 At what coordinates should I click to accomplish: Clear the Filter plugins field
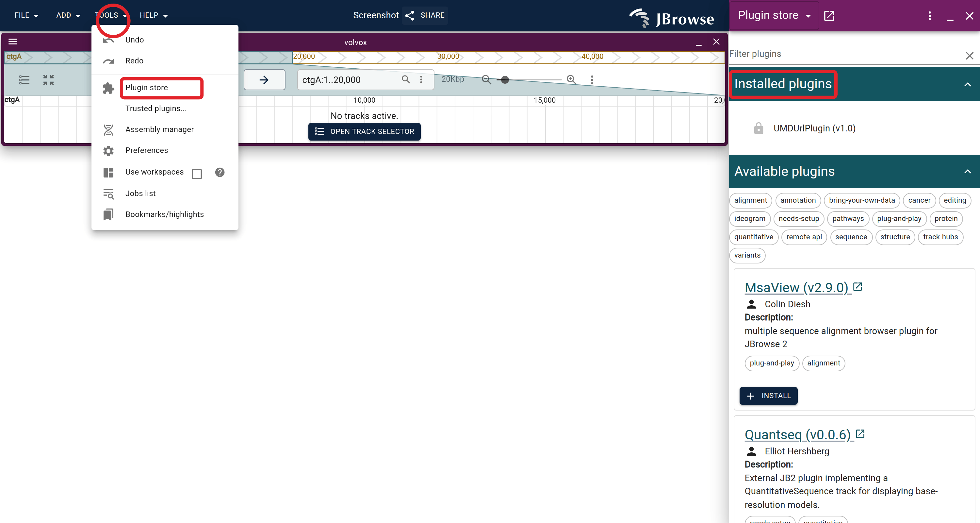point(969,56)
